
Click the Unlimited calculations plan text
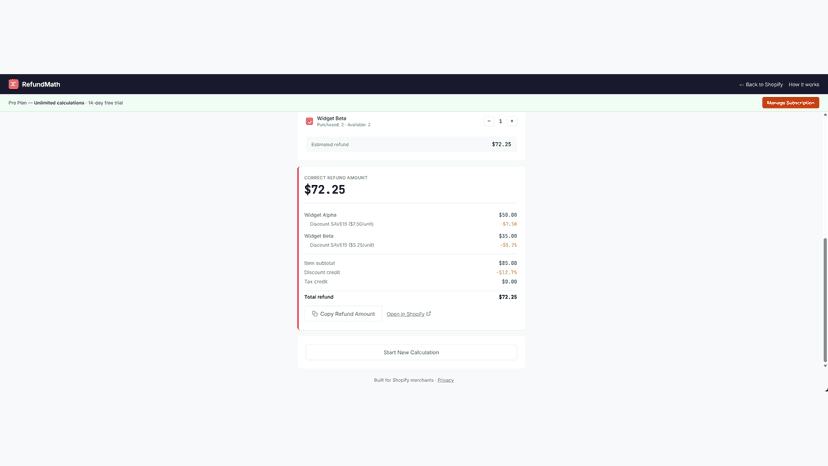point(59,103)
